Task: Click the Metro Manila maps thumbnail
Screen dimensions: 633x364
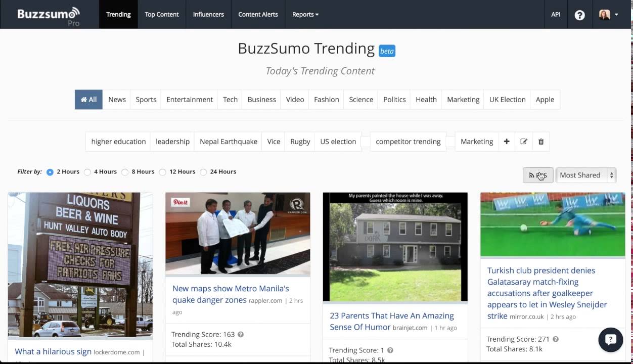Action: pos(238,234)
